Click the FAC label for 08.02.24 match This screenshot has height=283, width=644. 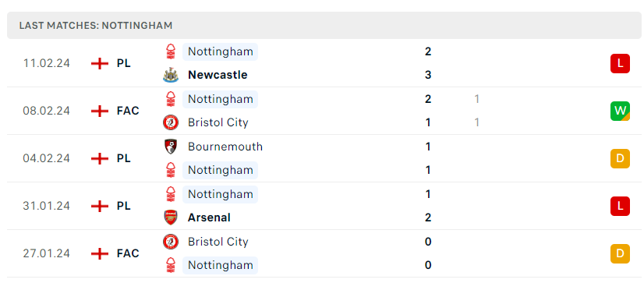pos(128,111)
